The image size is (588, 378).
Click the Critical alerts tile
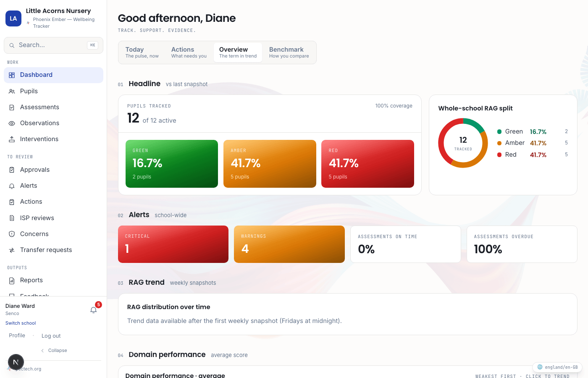point(173,244)
